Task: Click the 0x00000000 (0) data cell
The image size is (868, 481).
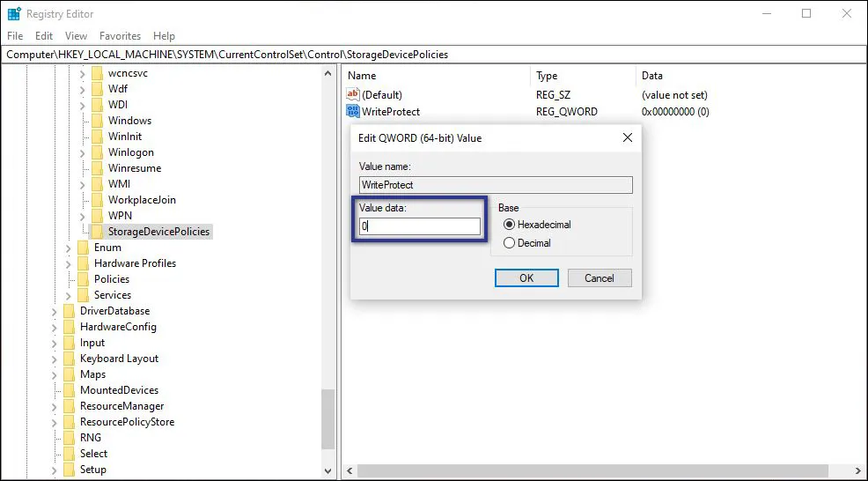Action: (x=675, y=111)
